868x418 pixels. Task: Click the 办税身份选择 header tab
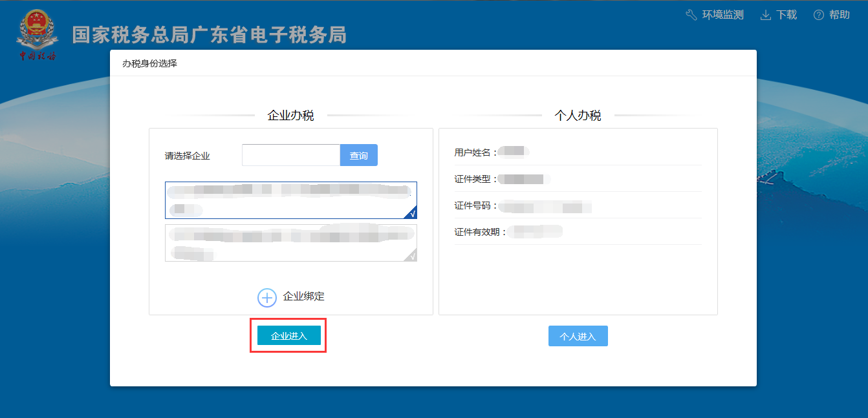(150, 63)
